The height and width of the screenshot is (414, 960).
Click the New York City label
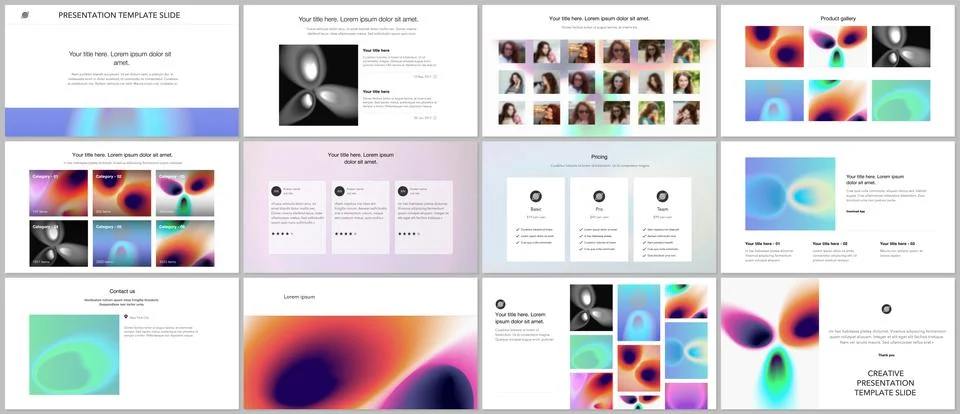138,317
